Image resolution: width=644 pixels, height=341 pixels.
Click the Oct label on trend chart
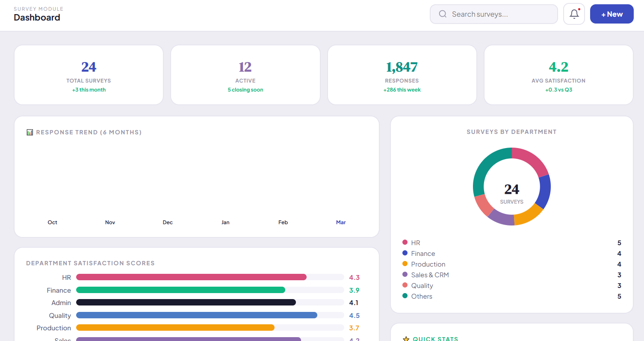pyautogui.click(x=53, y=222)
